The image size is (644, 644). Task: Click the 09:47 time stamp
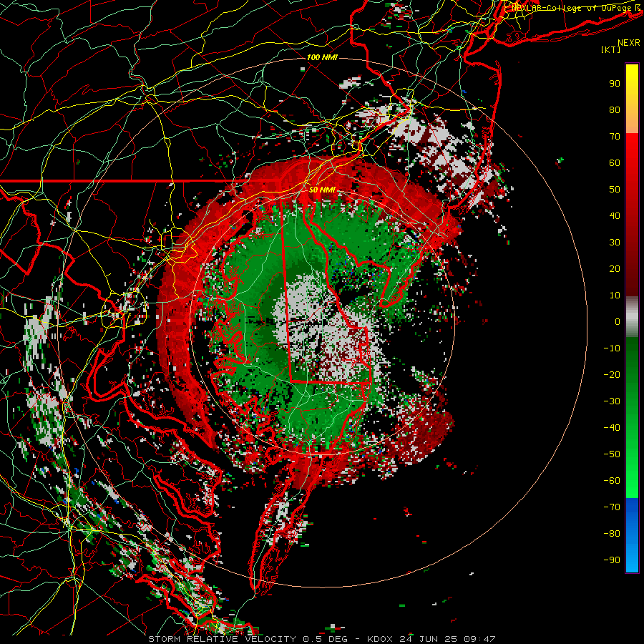pos(479,639)
